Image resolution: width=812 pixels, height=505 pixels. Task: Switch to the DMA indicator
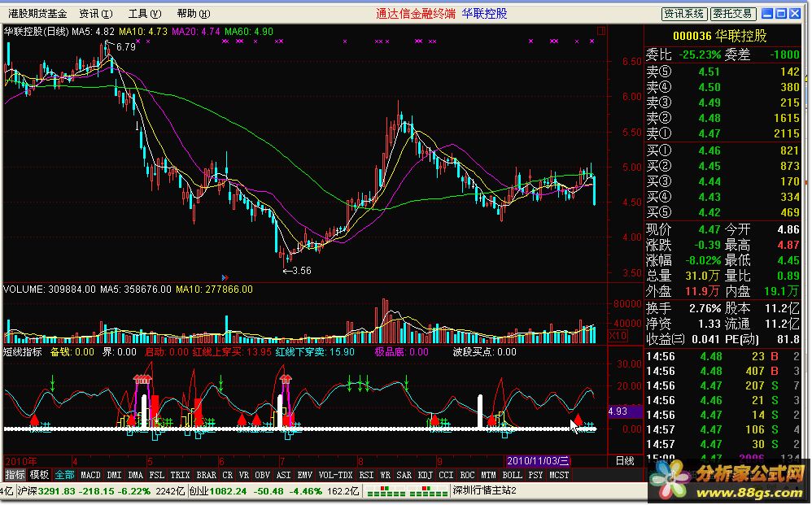[x=135, y=475]
